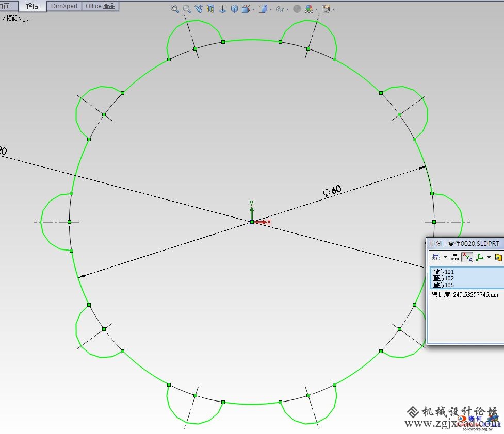
Task: Expand the View Settings dropdown arrow
Action: tap(333, 9)
